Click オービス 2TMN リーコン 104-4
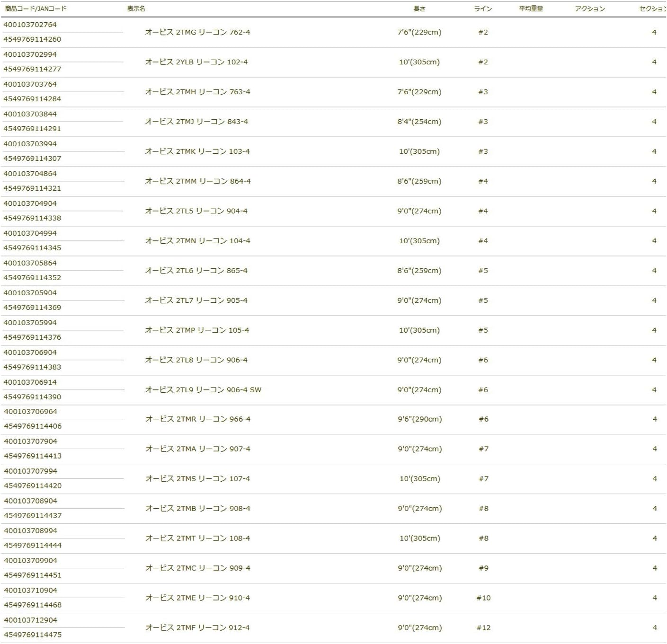 coord(198,241)
